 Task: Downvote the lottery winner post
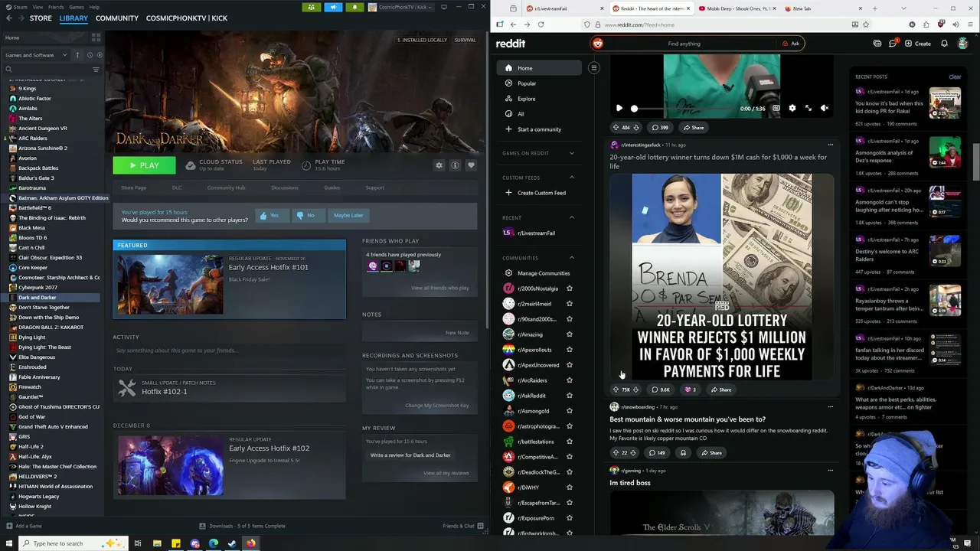pos(635,390)
